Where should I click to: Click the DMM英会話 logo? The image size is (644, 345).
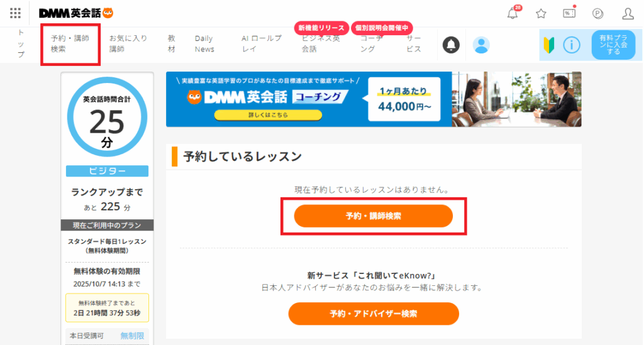click(76, 13)
